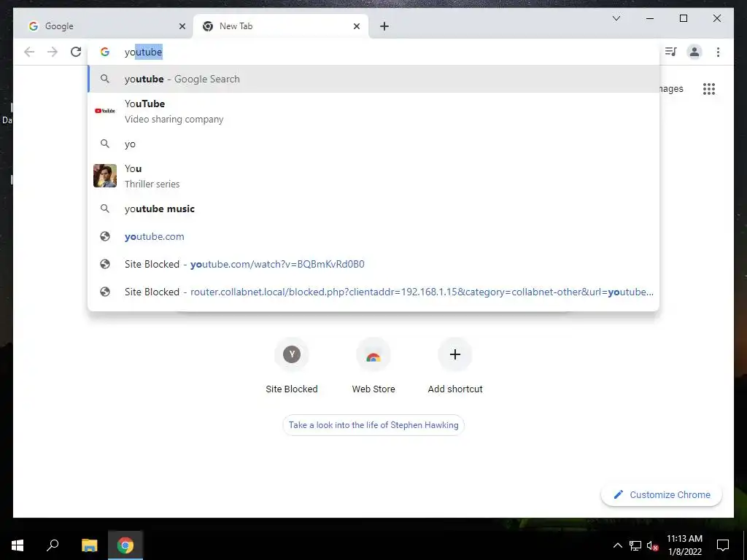
Task: Open the media control icon in toolbar
Action: coord(671,52)
